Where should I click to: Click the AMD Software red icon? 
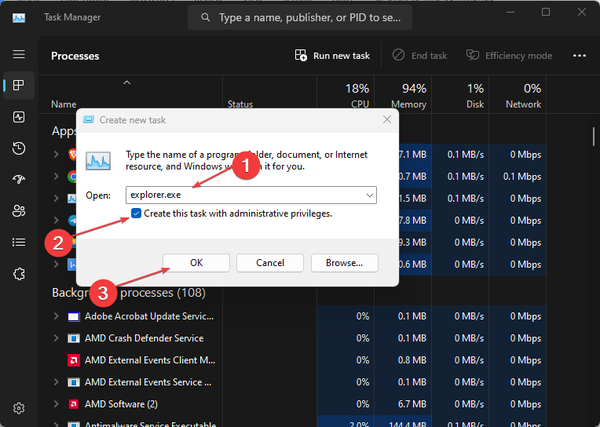coord(73,404)
